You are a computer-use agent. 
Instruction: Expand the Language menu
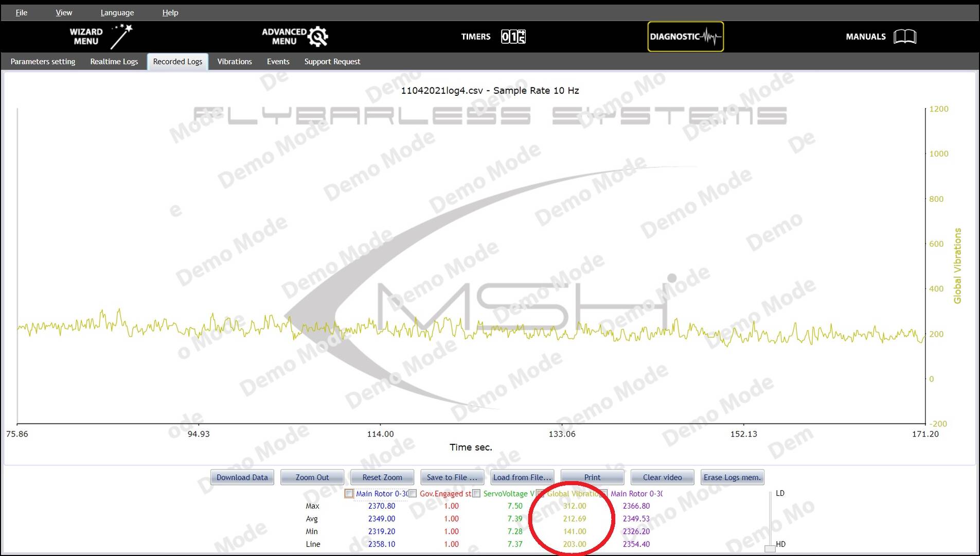pos(117,12)
